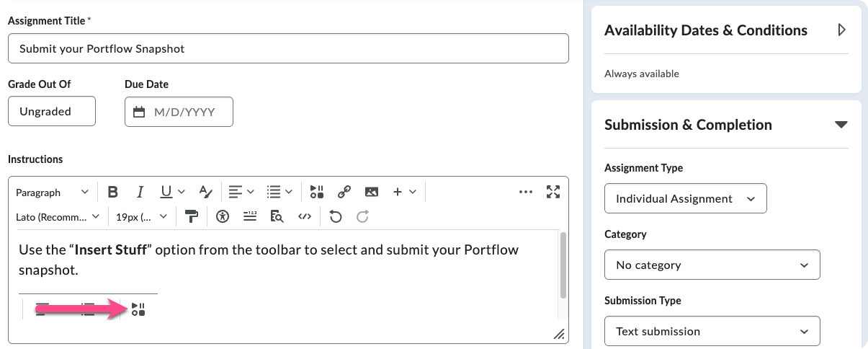The width and height of the screenshot is (868, 349).
Task: Click the Format Painter icon
Action: (x=192, y=216)
